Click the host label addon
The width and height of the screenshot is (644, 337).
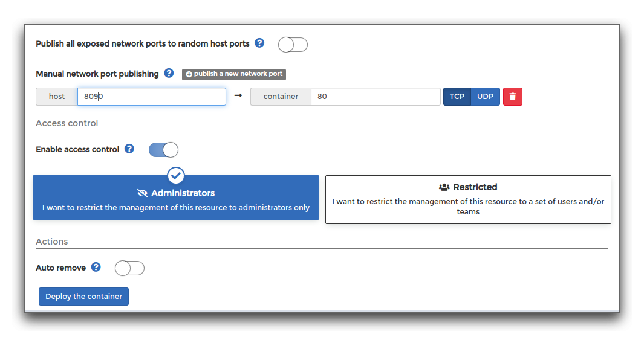57,97
